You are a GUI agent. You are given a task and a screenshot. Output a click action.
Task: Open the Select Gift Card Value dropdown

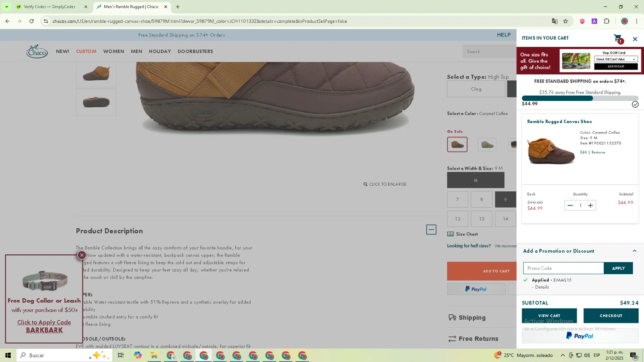pos(616,59)
